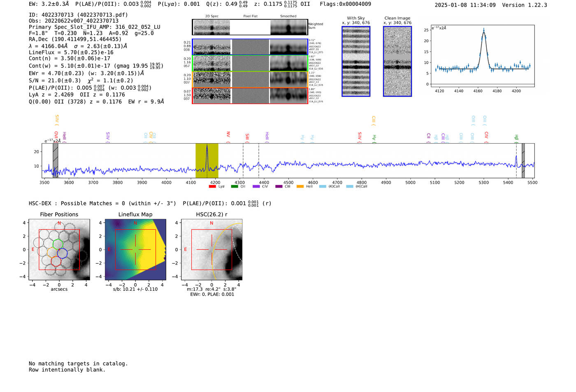The width and height of the screenshot is (576, 392).
Task: Click the Hβ line marker above spectrum
Action: click(516, 138)
